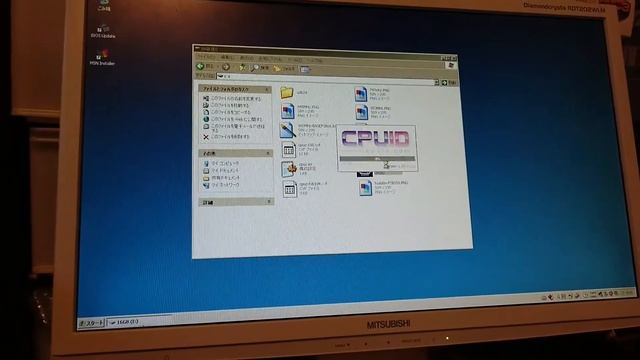
Task: Click the Go (移動) button beside address bar
Action: coord(449,83)
